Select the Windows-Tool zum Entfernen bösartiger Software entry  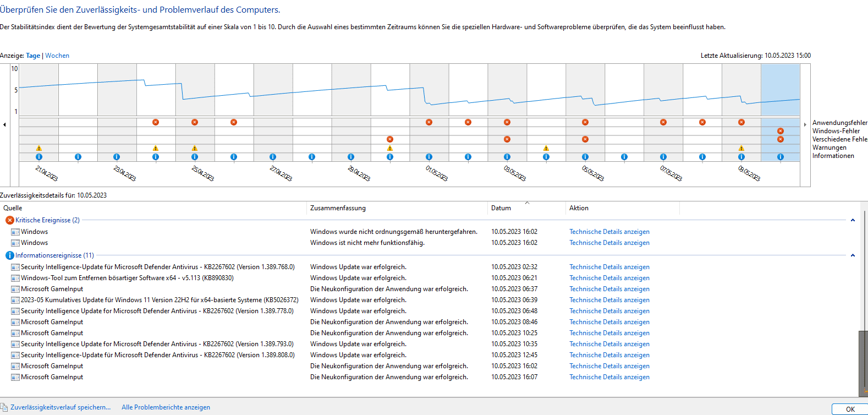pyautogui.click(x=127, y=278)
